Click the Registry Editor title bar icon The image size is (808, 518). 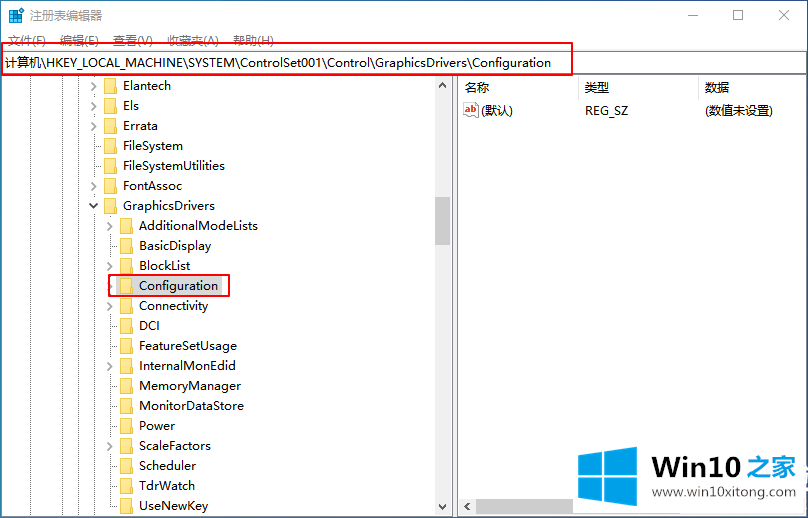tap(16, 15)
